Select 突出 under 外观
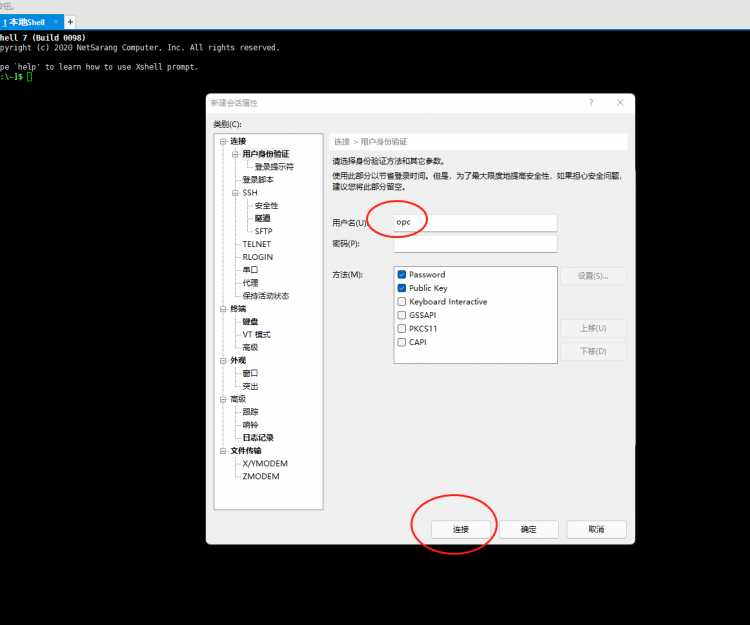 pyautogui.click(x=250, y=386)
